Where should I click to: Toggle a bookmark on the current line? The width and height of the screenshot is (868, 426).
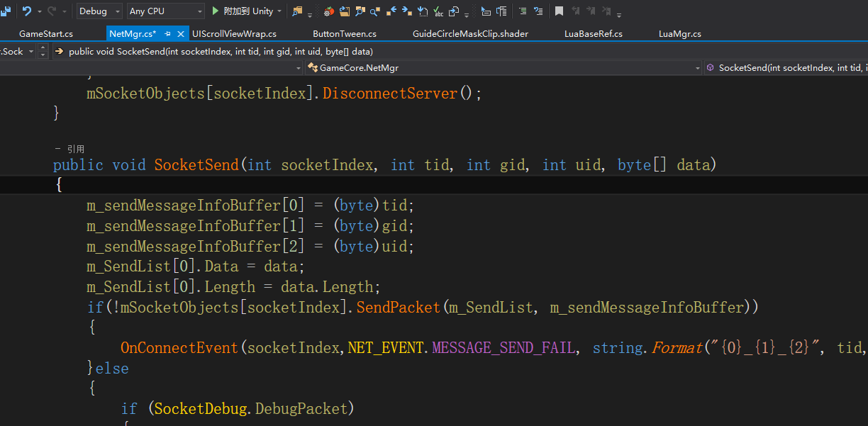[559, 10]
